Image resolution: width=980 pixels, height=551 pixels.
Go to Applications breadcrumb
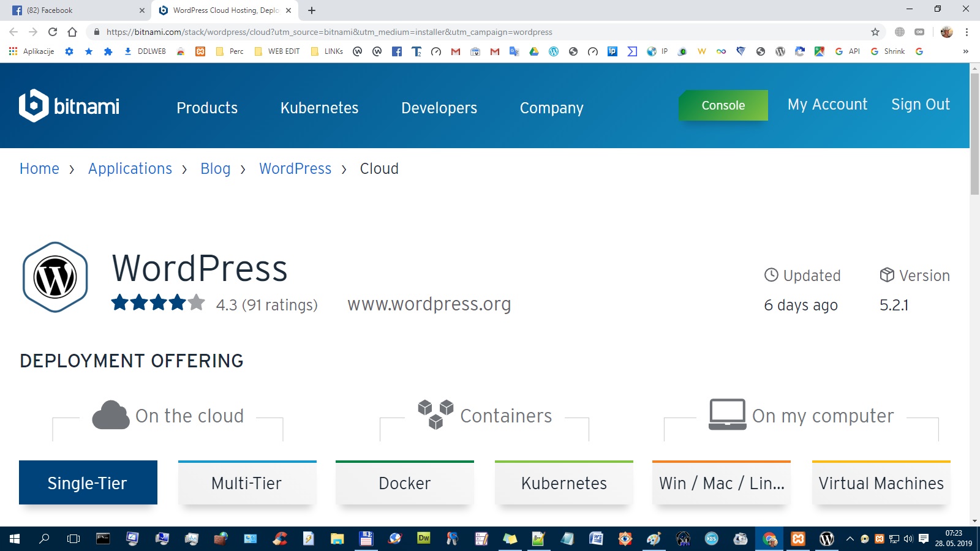pos(130,168)
